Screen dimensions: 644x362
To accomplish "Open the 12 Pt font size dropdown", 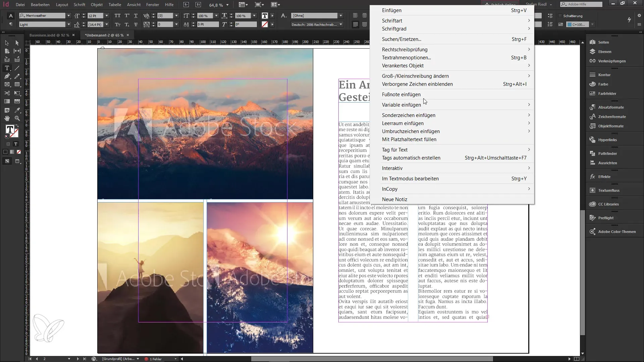I will coord(107,16).
